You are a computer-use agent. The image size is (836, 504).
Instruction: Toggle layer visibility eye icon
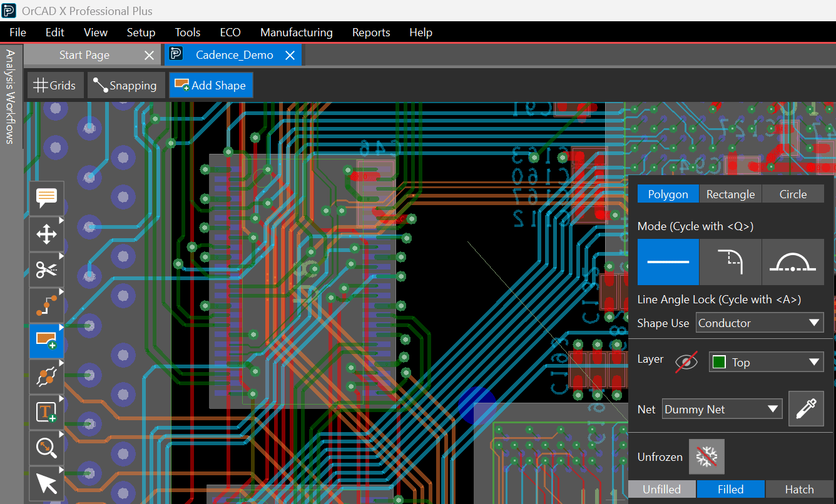686,362
